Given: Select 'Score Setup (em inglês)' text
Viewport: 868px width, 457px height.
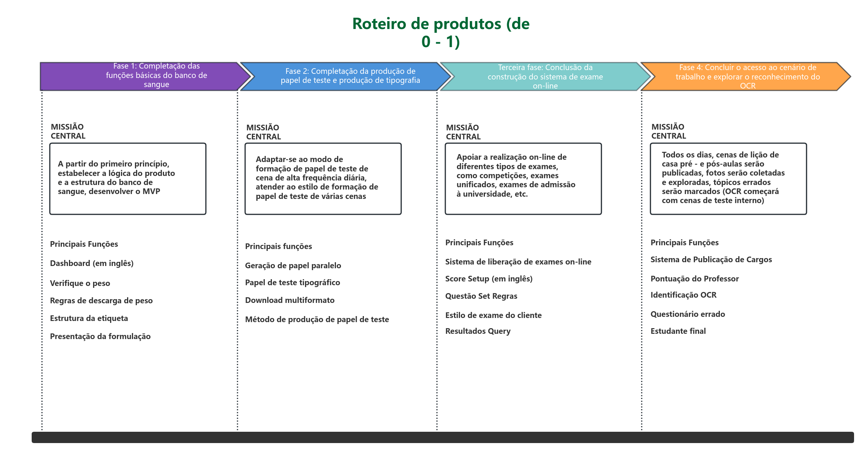Looking at the screenshot, I should [x=489, y=279].
